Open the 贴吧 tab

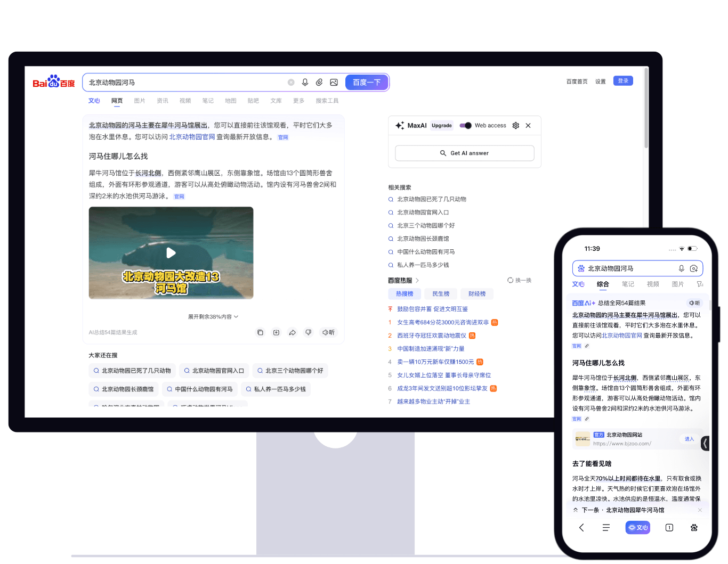tap(253, 101)
